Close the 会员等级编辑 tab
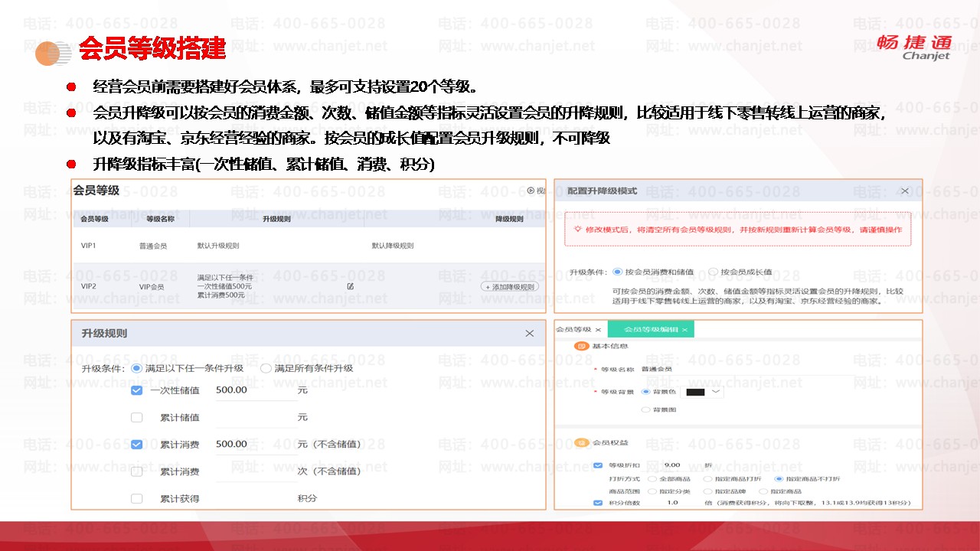 tap(685, 330)
